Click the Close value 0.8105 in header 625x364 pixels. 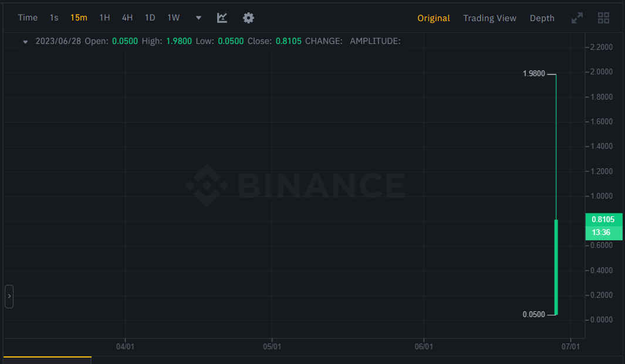click(289, 42)
